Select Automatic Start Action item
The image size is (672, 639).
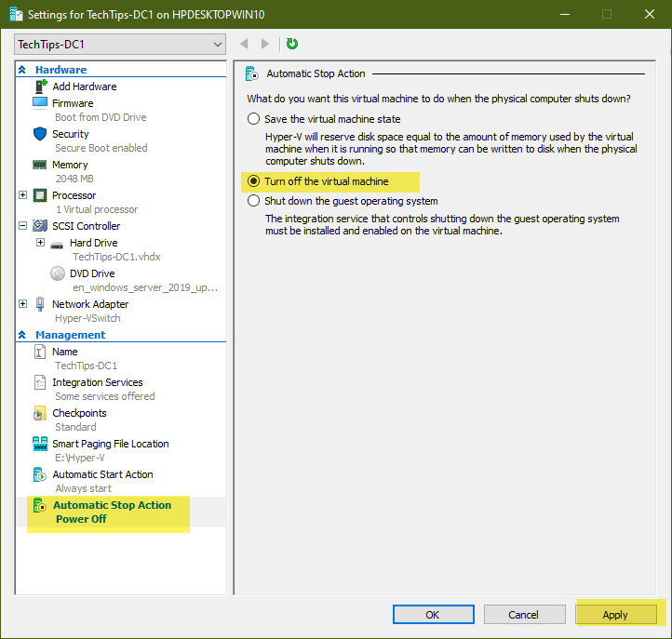click(102, 474)
